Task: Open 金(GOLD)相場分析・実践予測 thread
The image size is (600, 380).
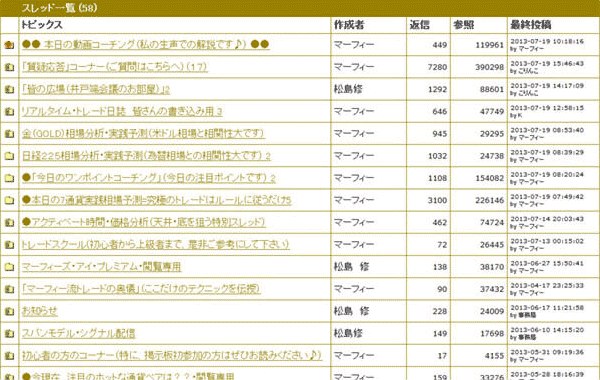Action: 143,134
